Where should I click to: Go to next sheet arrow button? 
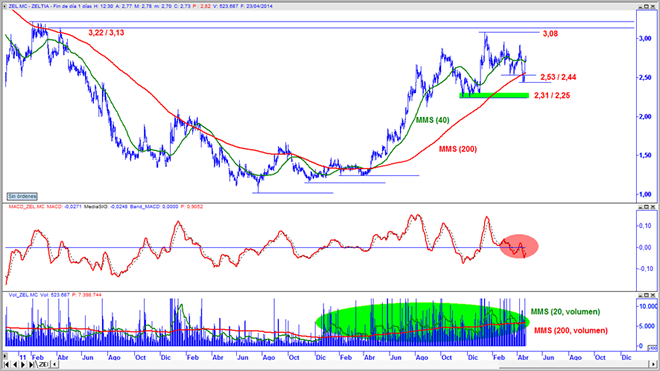pos(23,365)
